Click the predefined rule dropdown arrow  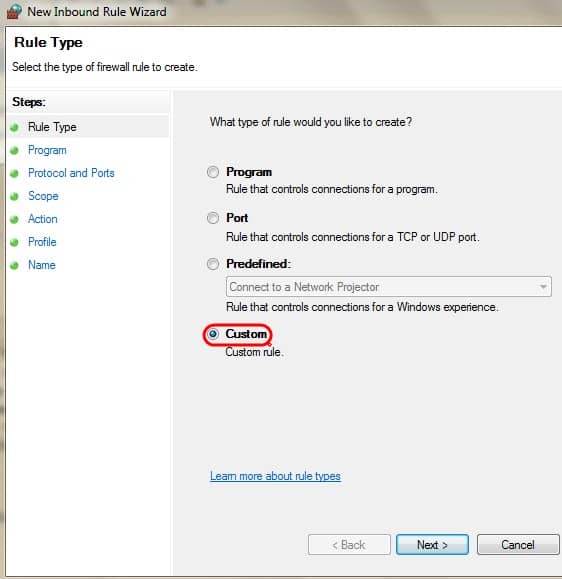[543, 287]
